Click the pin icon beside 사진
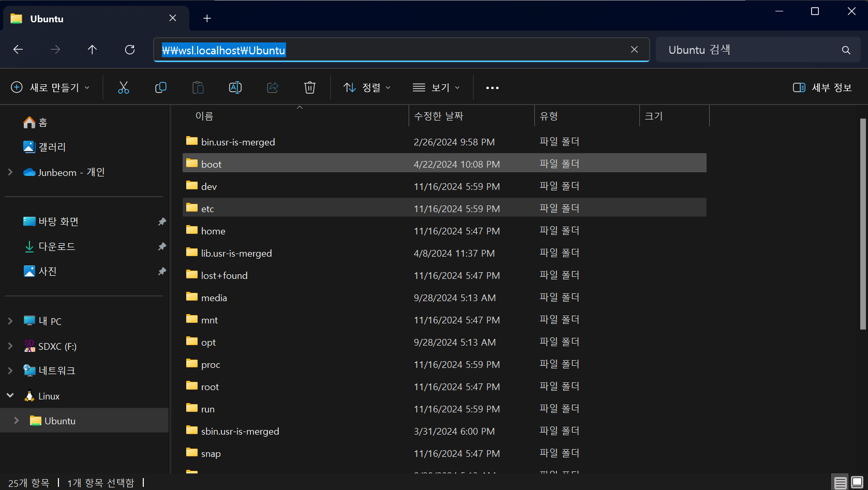 [162, 271]
